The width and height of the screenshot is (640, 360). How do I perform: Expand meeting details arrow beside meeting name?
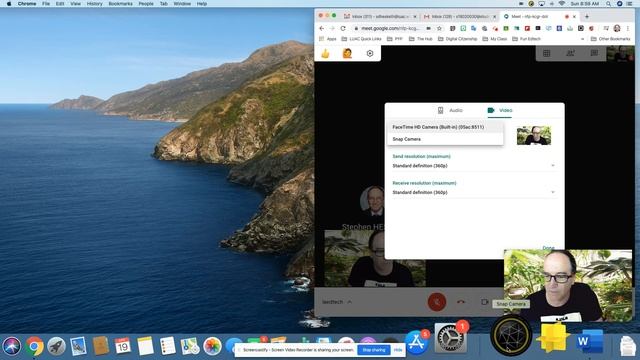[x=350, y=302]
